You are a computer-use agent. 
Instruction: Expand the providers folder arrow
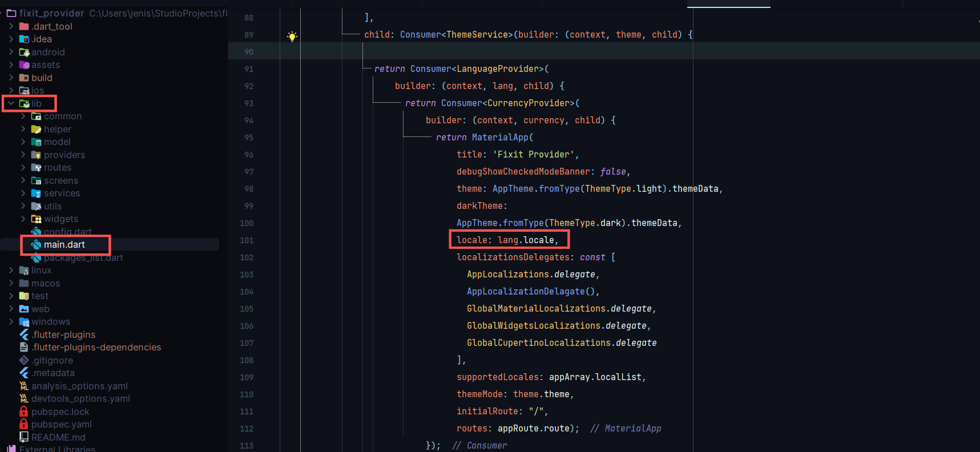(x=23, y=155)
